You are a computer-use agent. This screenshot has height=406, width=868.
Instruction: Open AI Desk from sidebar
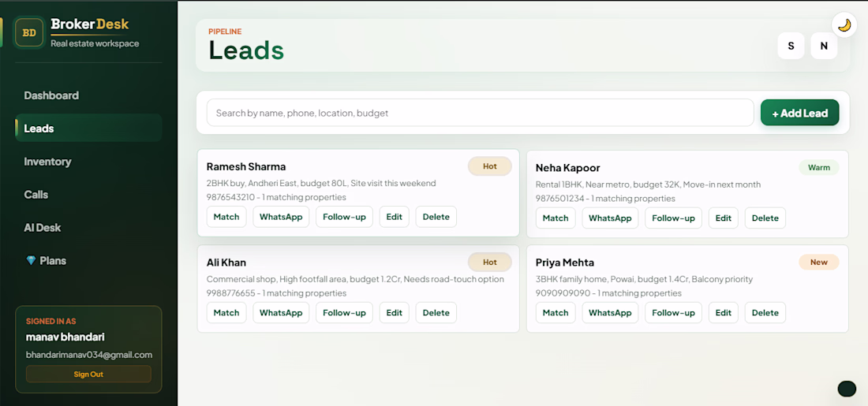coord(88,227)
